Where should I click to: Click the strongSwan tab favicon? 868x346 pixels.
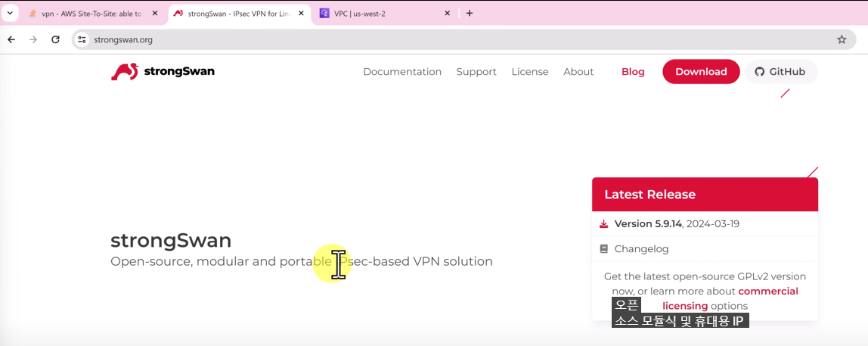tap(178, 14)
